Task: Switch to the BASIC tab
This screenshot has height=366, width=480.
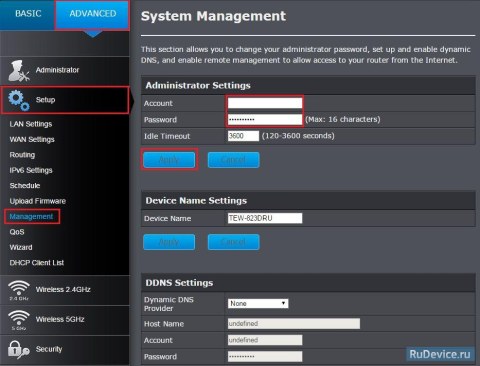Action: [28, 14]
